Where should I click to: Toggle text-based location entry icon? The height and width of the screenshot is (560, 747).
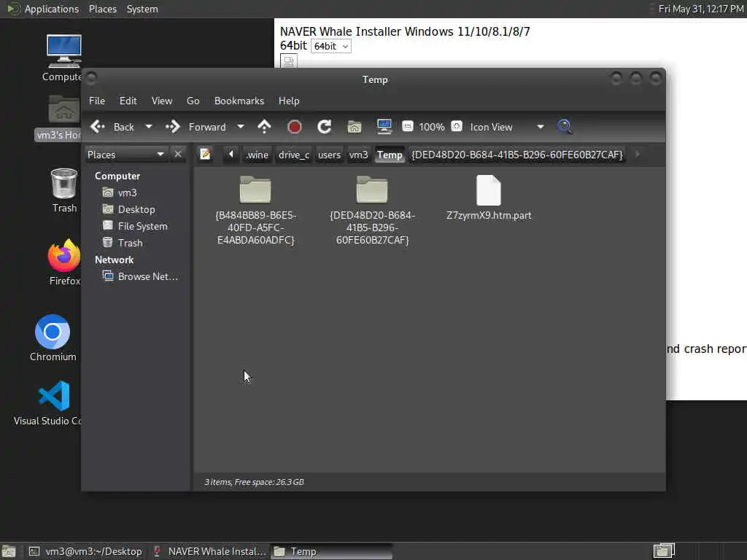click(x=205, y=155)
